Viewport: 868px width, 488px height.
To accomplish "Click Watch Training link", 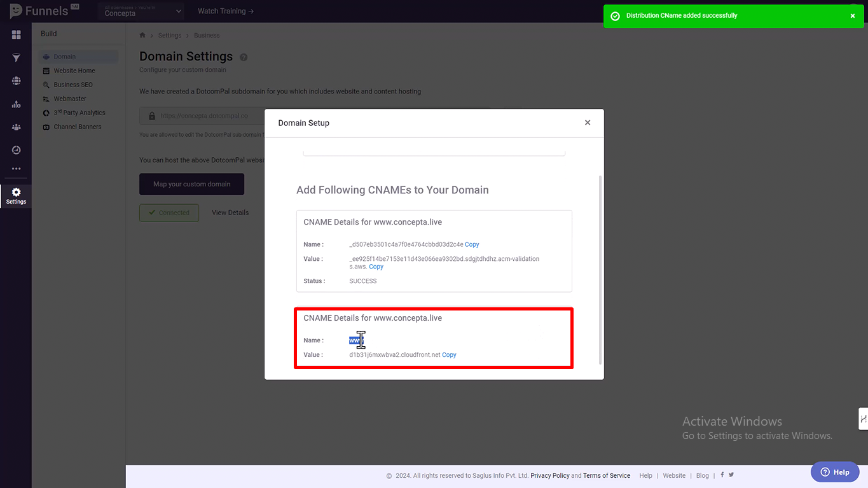I will click(226, 11).
